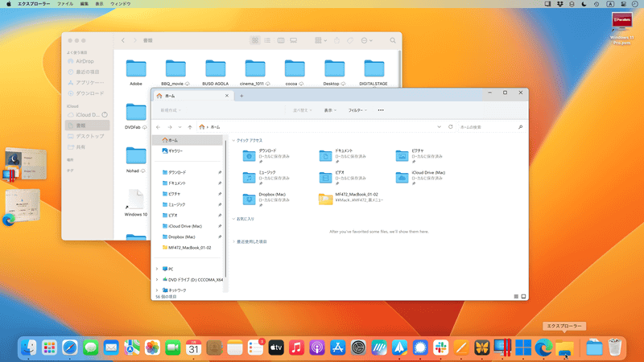Switch Finder to gallery view

294,40
